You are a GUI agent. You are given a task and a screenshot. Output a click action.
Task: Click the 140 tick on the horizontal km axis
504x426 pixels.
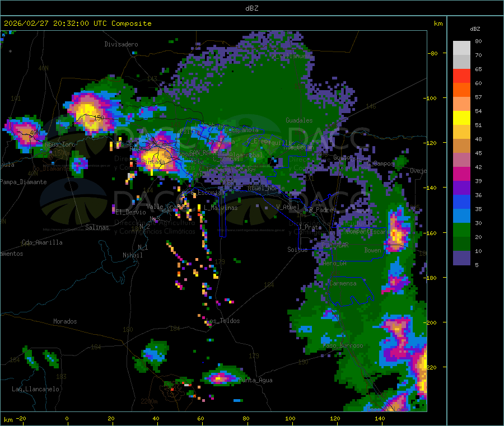[380, 418]
